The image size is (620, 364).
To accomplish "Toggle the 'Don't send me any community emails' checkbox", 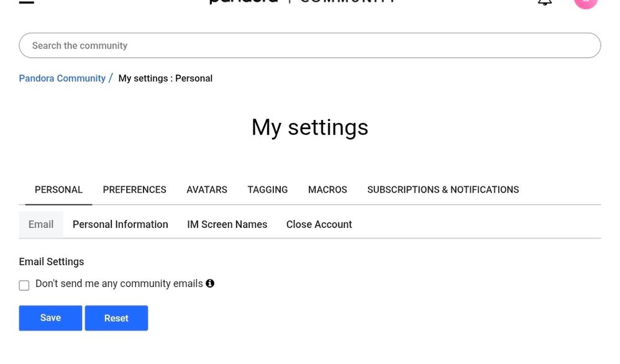I will (24, 285).
